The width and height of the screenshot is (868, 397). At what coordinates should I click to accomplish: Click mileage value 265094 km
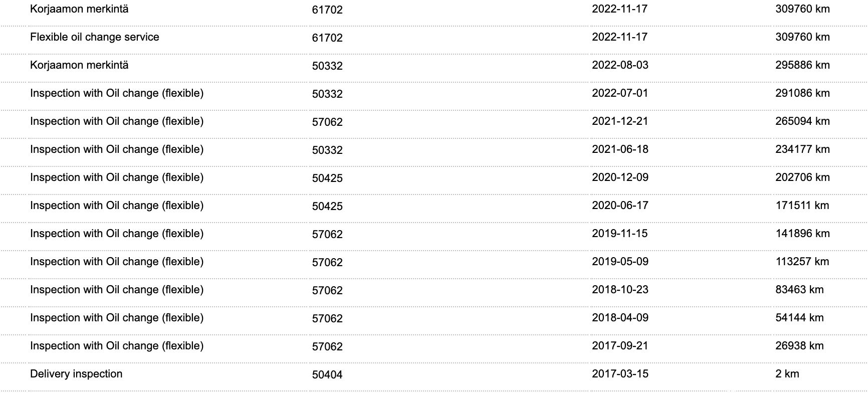click(802, 121)
